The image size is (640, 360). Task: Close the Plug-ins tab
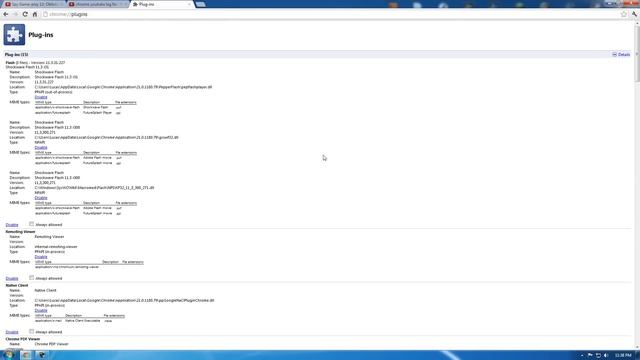tap(189, 4)
